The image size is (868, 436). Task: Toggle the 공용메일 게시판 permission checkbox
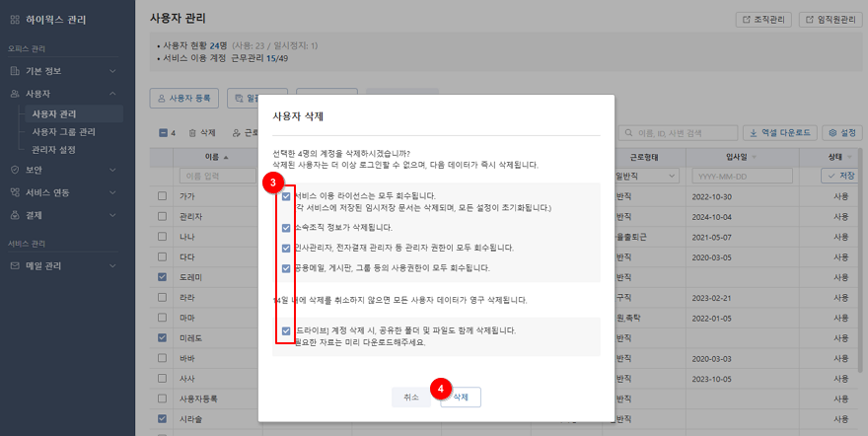[x=286, y=267]
